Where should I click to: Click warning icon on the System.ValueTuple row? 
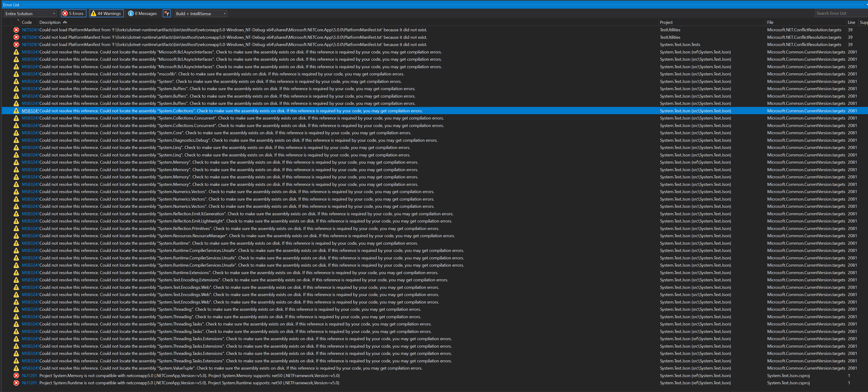click(x=16, y=368)
